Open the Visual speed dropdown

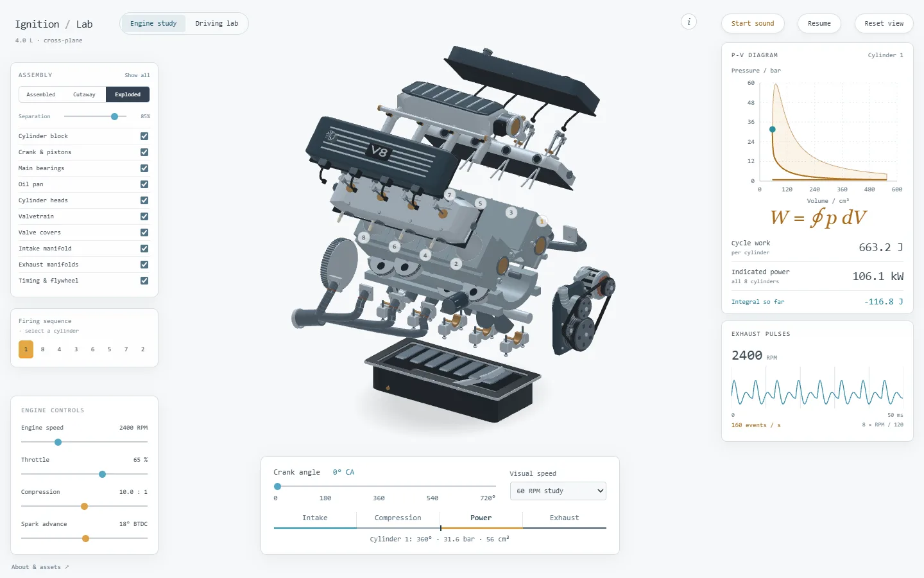pyautogui.click(x=558, y=491)
